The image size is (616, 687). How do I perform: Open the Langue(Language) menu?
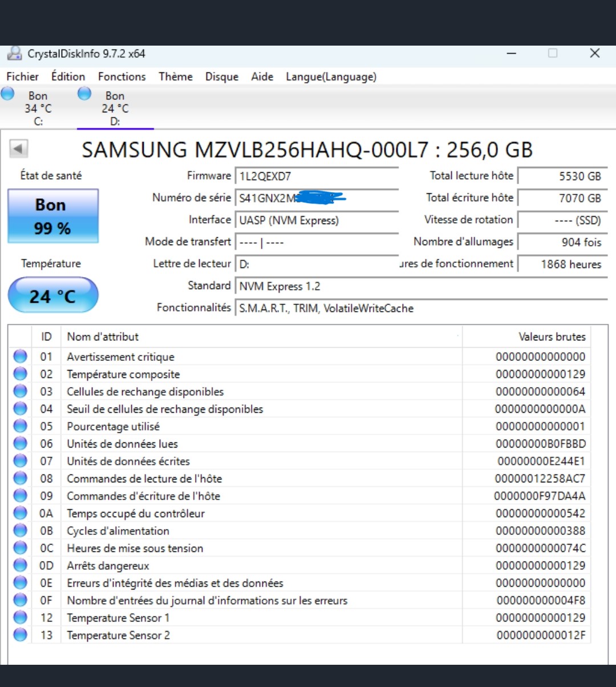click(x=331, y=76)
